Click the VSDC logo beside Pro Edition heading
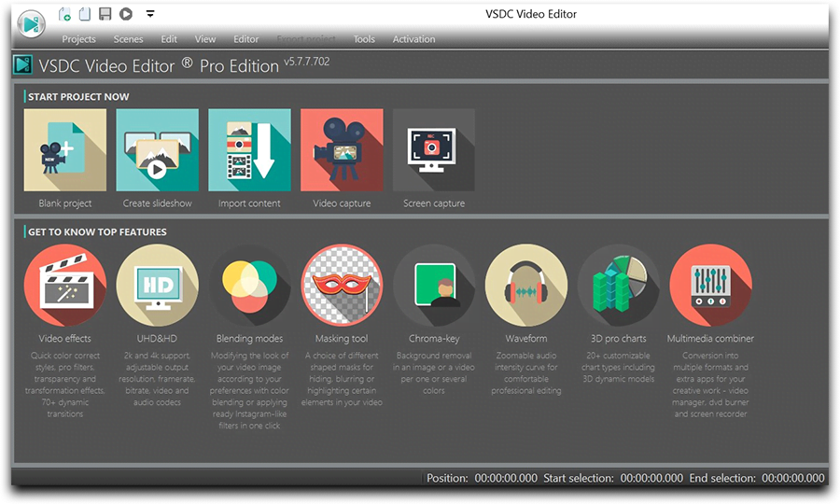The height and width of the screenshot is (504, 840). [22, 64]
